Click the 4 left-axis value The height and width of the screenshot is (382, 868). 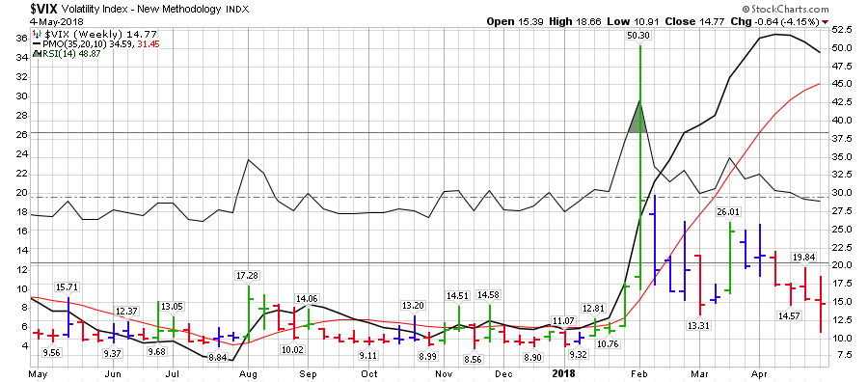[x=24, y=345]
